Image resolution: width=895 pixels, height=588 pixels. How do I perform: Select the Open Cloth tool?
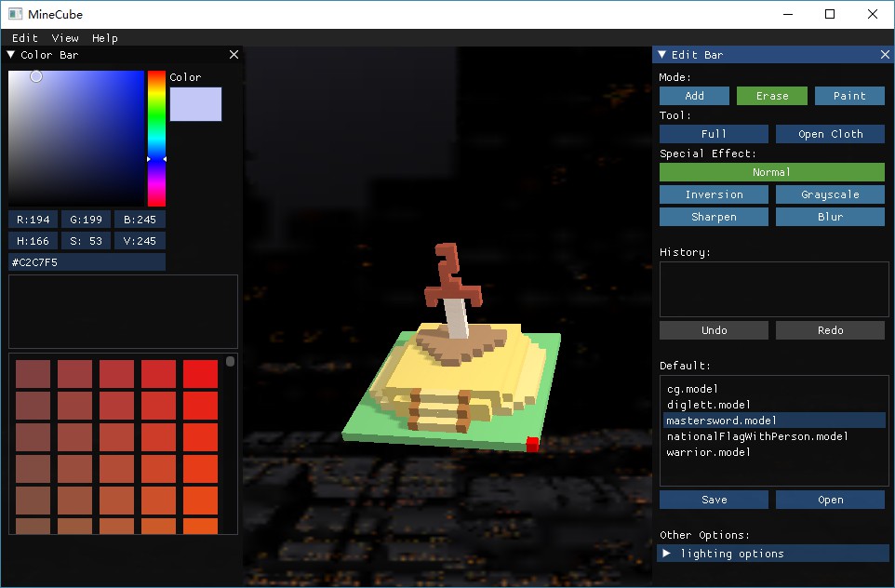pyautogui.click(x=830, y=134)
